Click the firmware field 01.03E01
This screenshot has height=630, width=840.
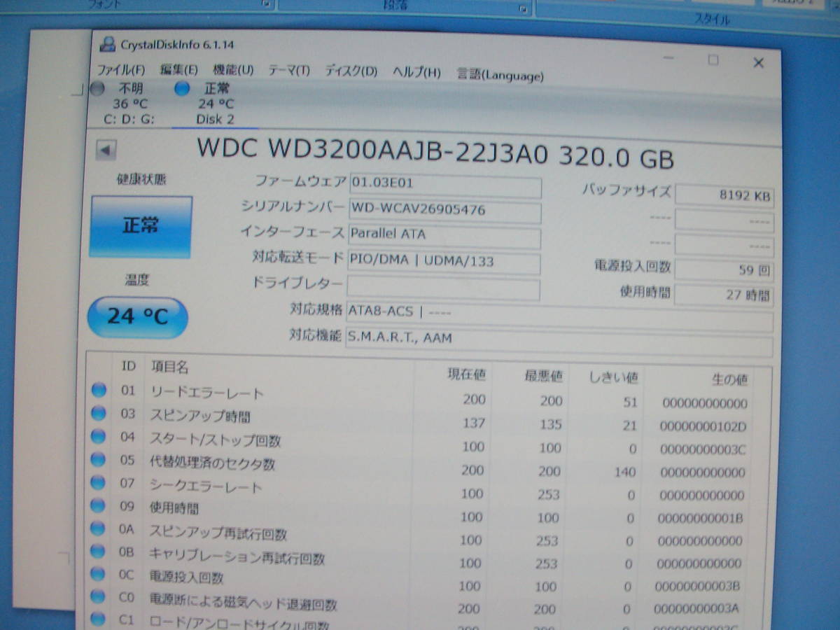tap(444, 184)
